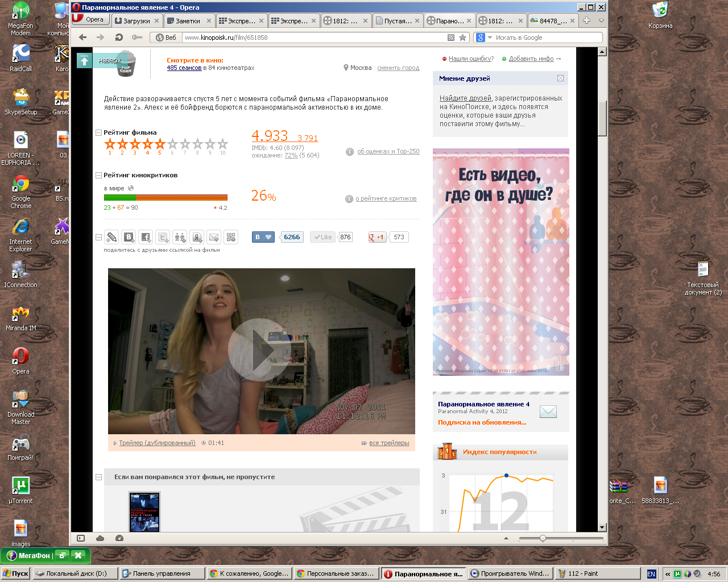Subscribe to updates envelope icon

pyautogui.click(x=548, y=411)
